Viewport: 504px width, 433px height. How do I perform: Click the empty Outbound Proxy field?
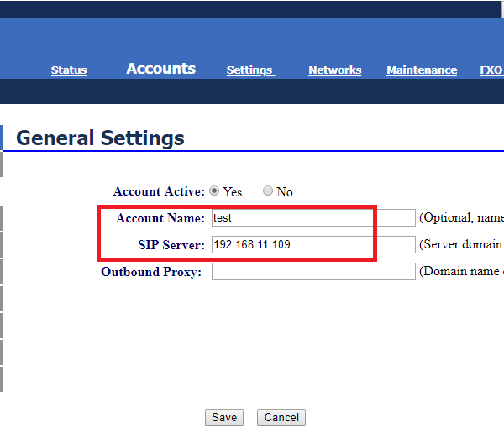(312, 272)
